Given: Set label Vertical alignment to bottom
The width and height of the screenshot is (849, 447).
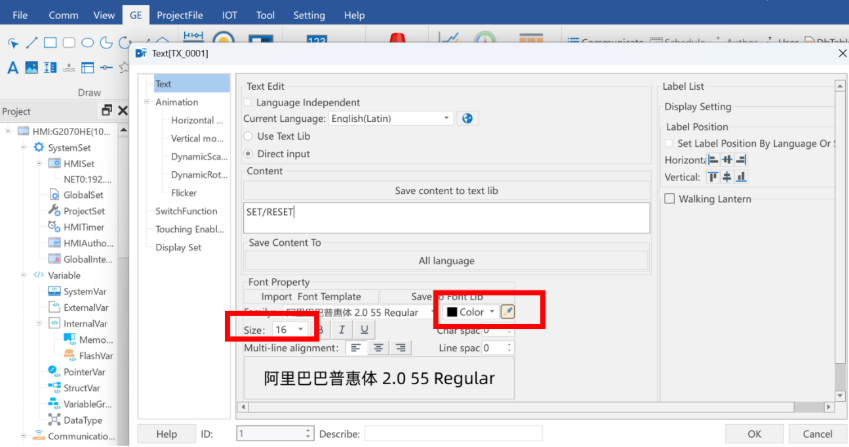Looking at the screenshot, I should (741, 177).
